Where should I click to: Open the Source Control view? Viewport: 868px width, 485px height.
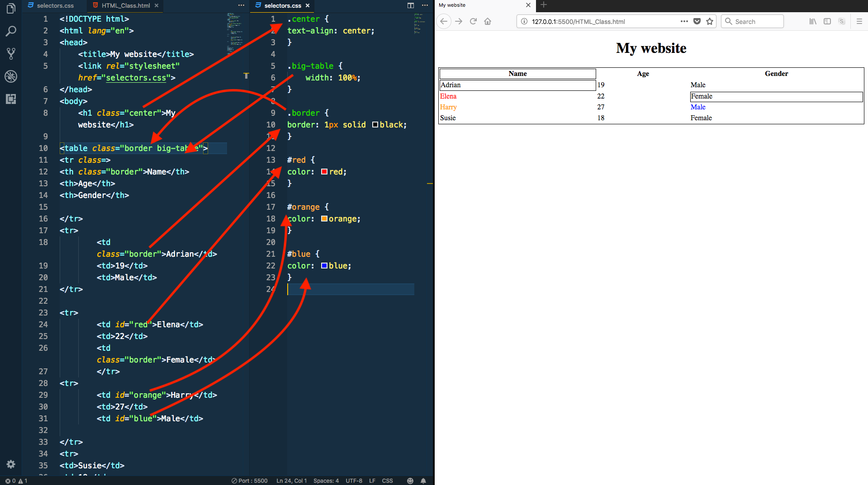point(11,54)
